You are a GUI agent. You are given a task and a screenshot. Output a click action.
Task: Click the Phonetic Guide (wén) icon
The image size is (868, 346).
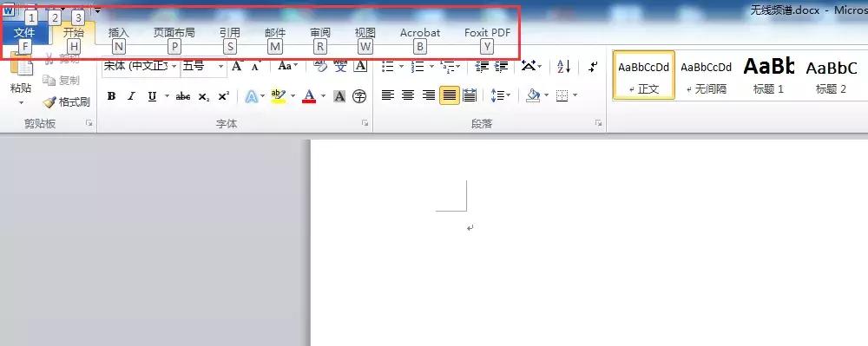340,66
